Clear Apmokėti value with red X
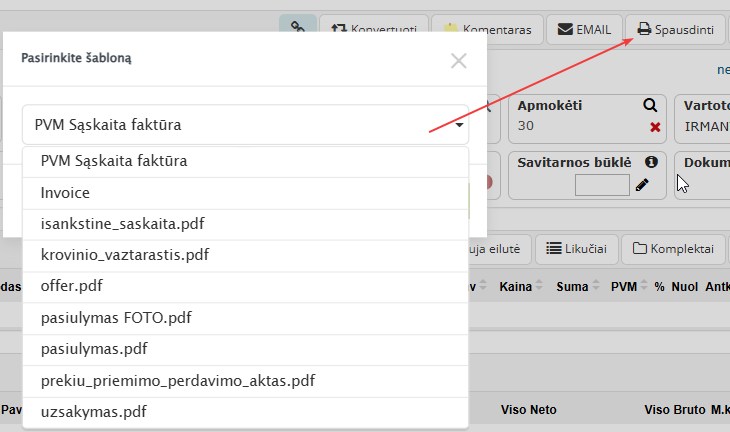This screenshot has height=432, width=730. click(x=655, y=127)
